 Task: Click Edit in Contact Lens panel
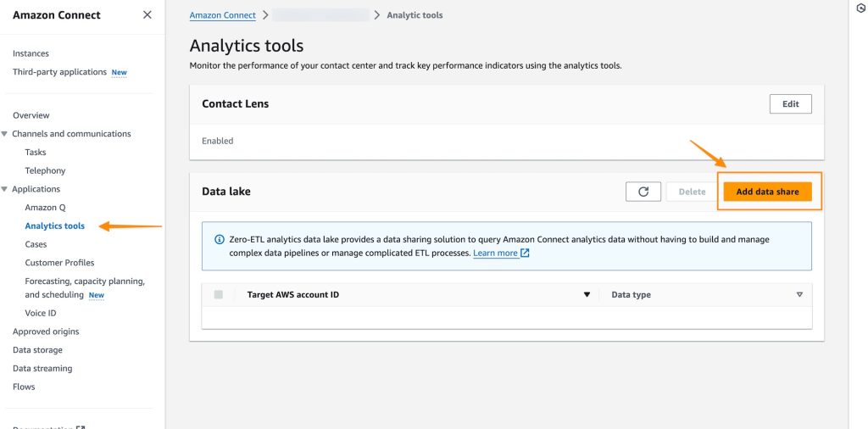[x=790, y=104]
